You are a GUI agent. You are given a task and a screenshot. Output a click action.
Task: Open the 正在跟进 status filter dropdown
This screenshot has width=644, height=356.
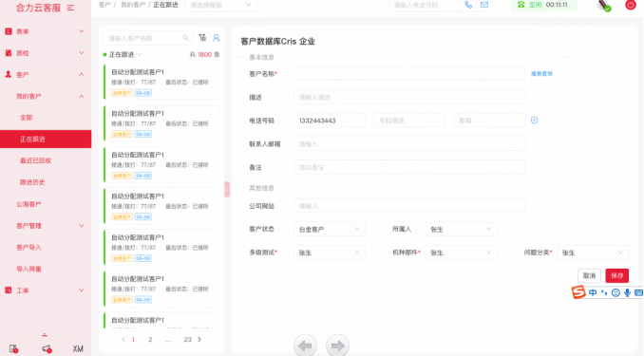(x=123, y=54)
